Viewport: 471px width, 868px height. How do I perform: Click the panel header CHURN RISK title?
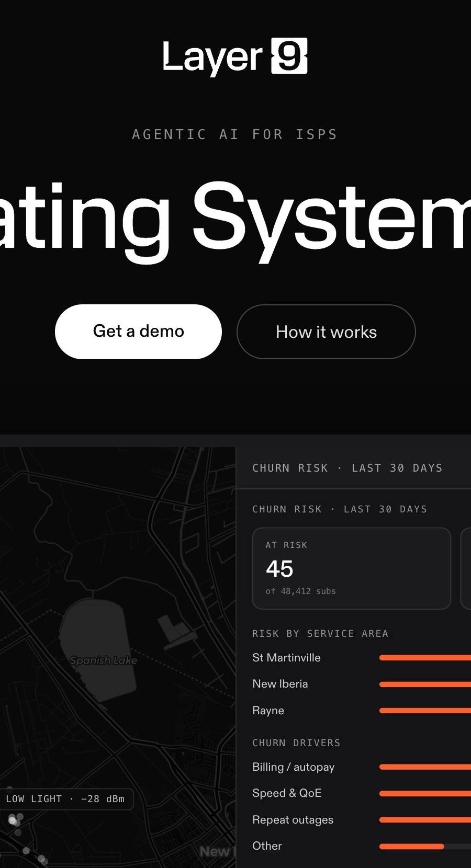[347, 468]
